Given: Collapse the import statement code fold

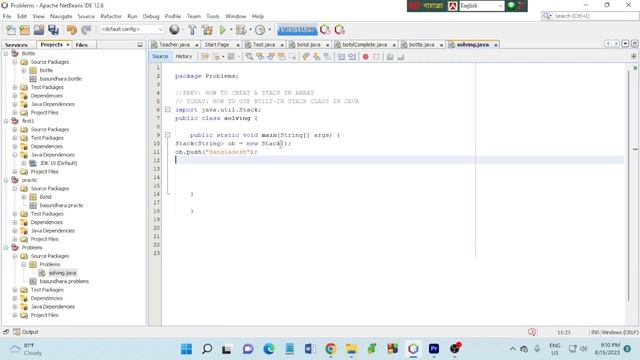Looking at the screenshot, I should pyautogui.click(x=167, y=109).
